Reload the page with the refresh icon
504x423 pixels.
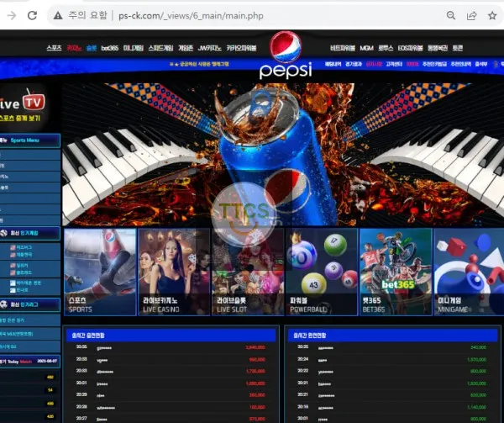tap(32, 15)
